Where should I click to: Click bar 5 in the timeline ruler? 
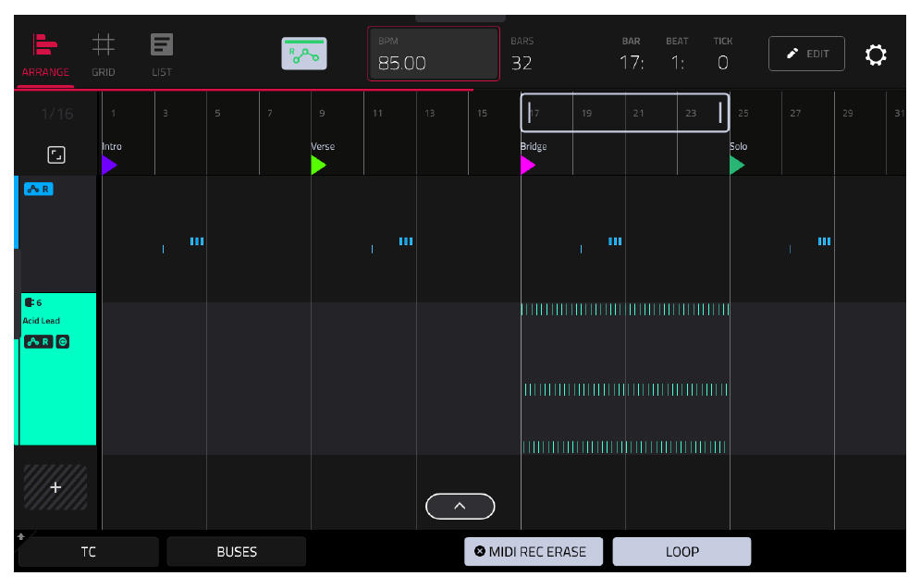(x=217, y=114)
